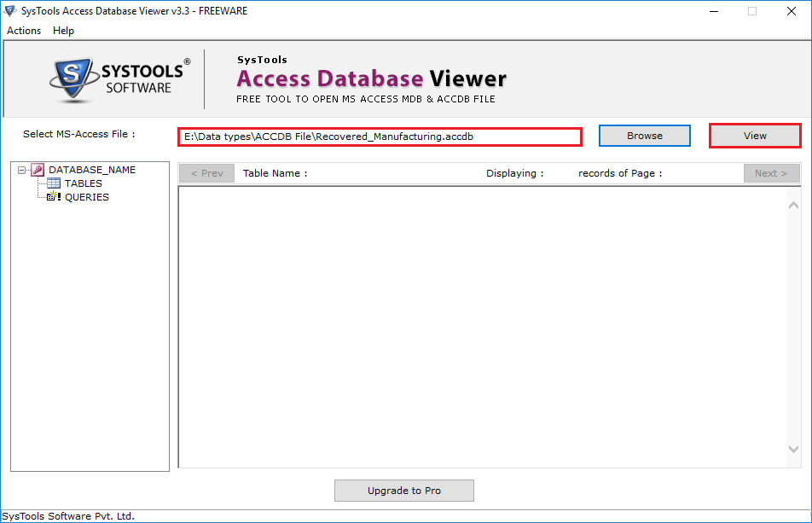Image resolution: width=812 pixels, height=523 pixels.
Task: Click the 'Select MS-Access File :' label
Action: tap(79, 134)
